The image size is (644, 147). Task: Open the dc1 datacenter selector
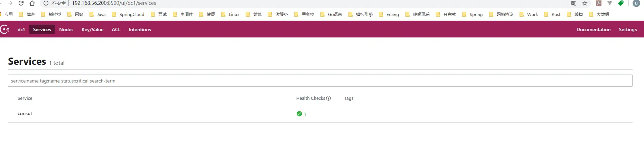pos(21,29)
